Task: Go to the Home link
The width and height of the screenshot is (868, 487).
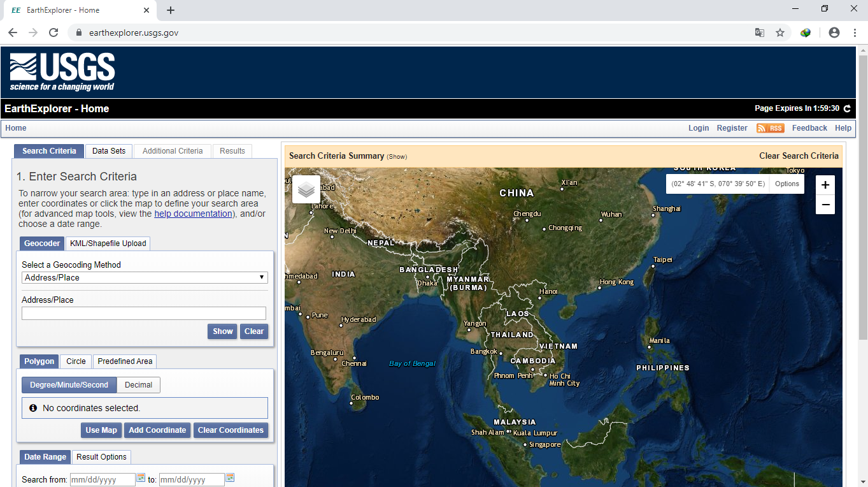Action: (x=16, y=128)
